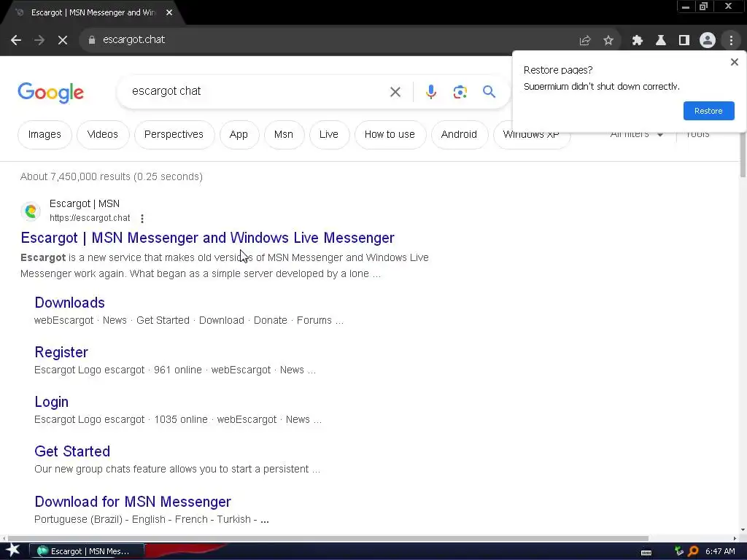Image resolution: width=747 pixels, height=560 pixels.
Task: Click the vertical scrollbar thumb
Action: [x=743, y=155]
